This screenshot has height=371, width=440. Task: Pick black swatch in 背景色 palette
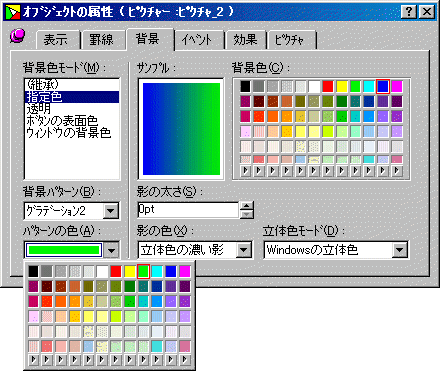pos(245,86)
